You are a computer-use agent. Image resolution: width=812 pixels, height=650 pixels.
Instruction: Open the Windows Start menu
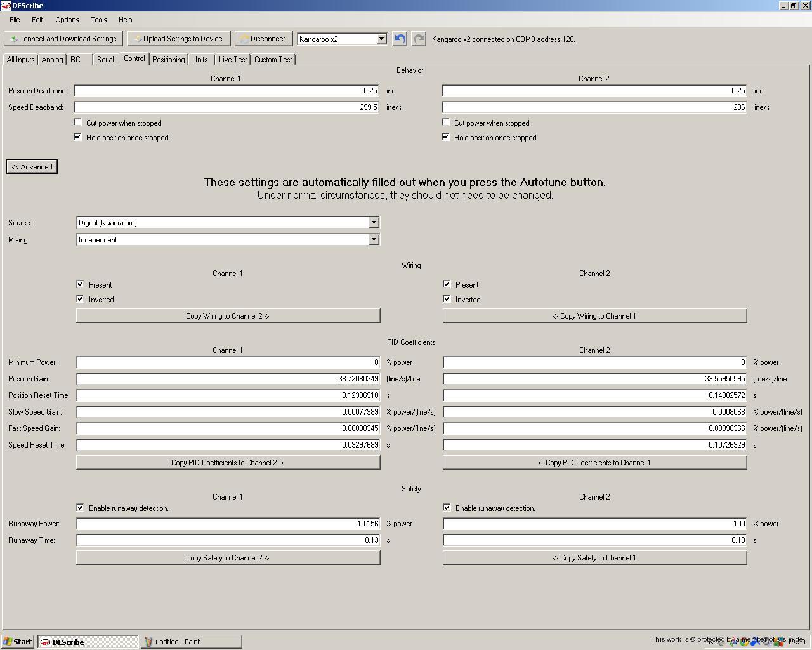click(x=18, y=642)
